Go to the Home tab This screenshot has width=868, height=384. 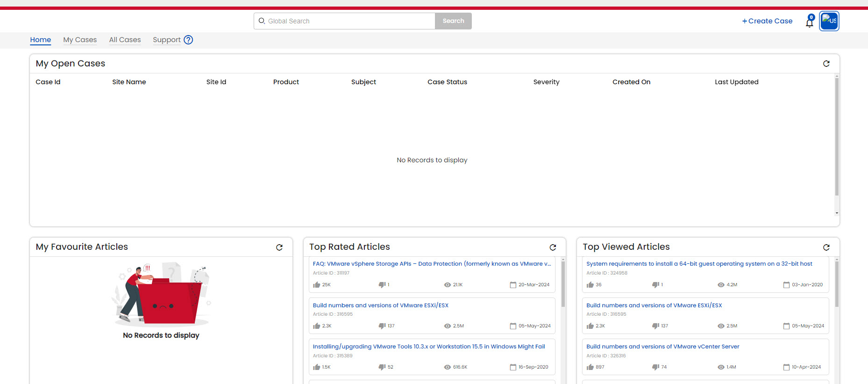(x=41, y=40)
